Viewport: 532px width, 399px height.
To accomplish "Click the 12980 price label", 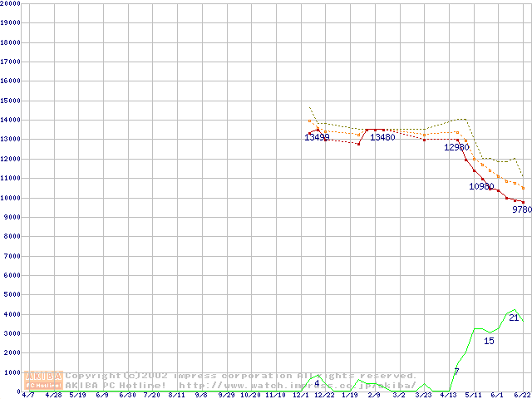I will (x=456, y=147).
